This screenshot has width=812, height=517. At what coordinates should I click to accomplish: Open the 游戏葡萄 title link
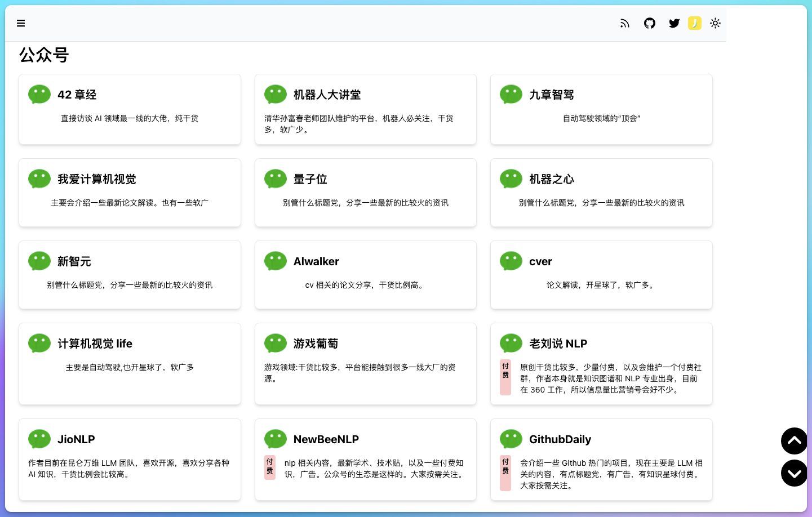coord(316,344)
